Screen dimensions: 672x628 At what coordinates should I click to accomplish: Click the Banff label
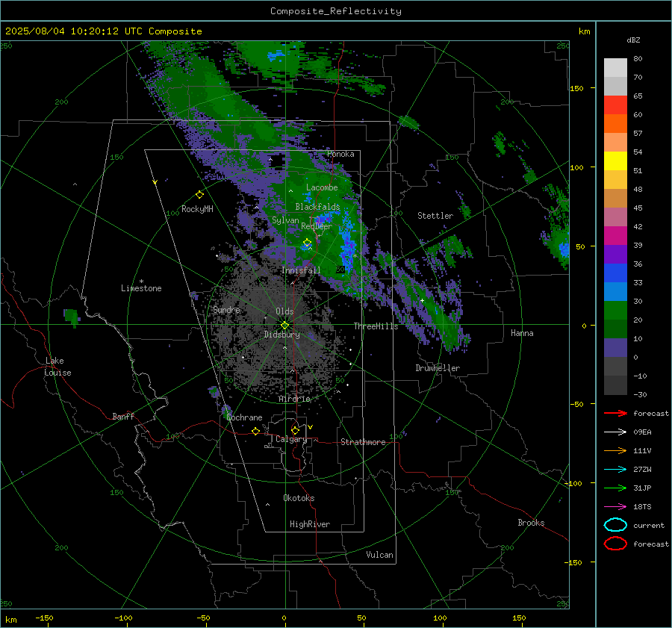tap(123, 416)
